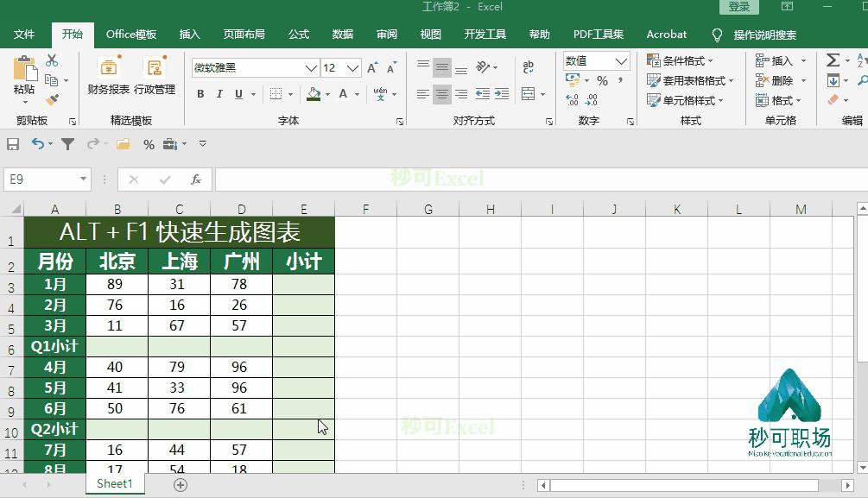Click the 条件格式 button in Styles
The width and height of the screenshot is (868, 498).
679,60
